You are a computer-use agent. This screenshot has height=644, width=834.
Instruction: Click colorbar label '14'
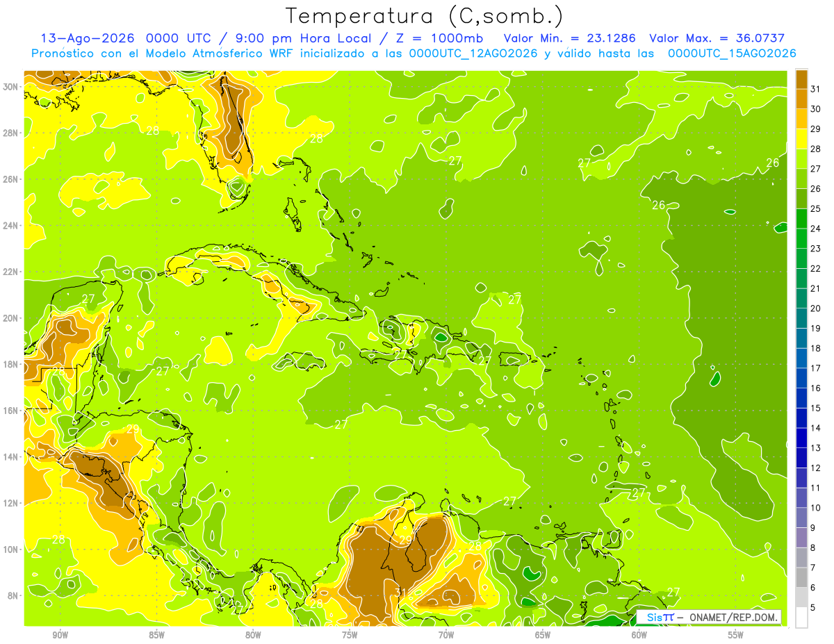pos(815,428)
